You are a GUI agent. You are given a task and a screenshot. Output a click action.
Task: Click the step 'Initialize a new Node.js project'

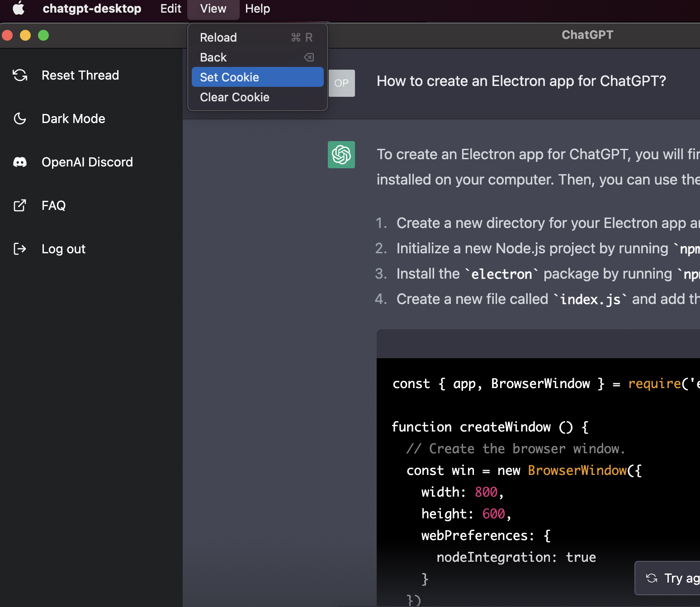548,248
